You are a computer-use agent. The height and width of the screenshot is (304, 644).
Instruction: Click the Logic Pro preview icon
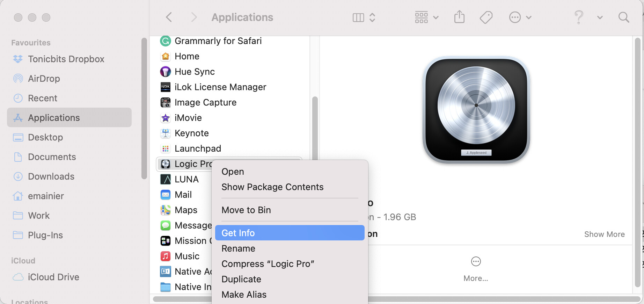coord(476,110)
